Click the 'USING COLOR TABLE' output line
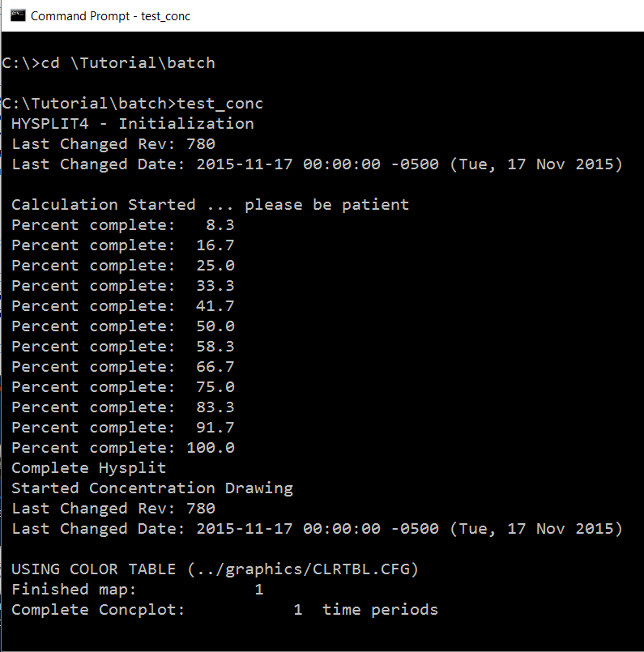This screenshot has width=644, height=652. (215, 569)
